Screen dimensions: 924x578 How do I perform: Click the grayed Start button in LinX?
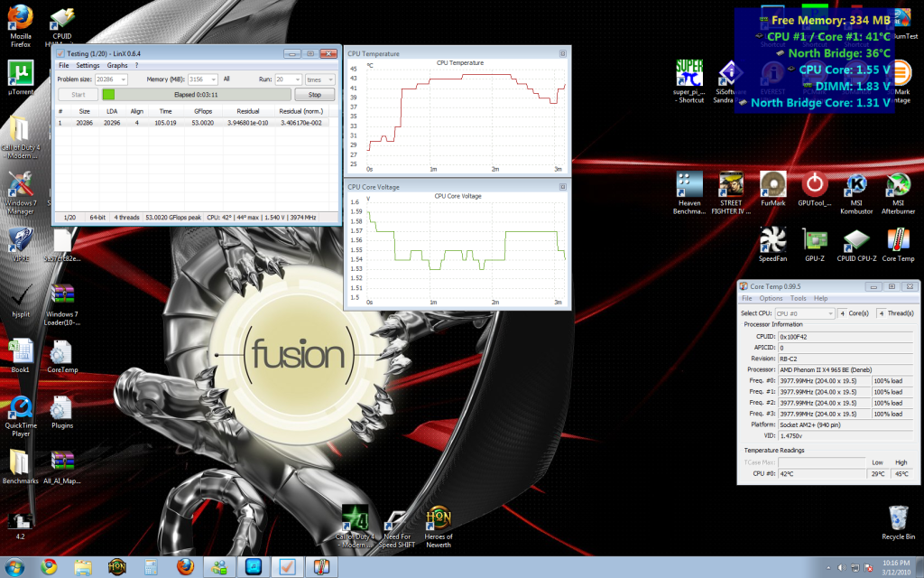[x=77, y=94]
